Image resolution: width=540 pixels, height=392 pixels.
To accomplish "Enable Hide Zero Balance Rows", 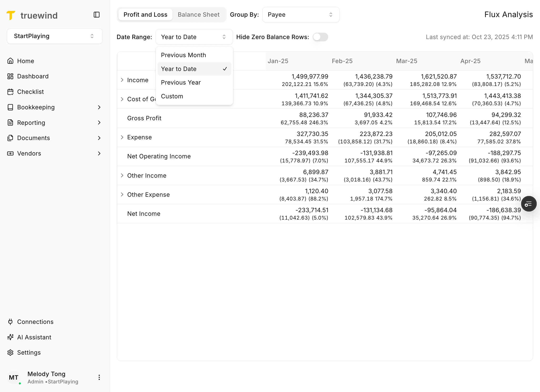I will [x=320, y=37].
